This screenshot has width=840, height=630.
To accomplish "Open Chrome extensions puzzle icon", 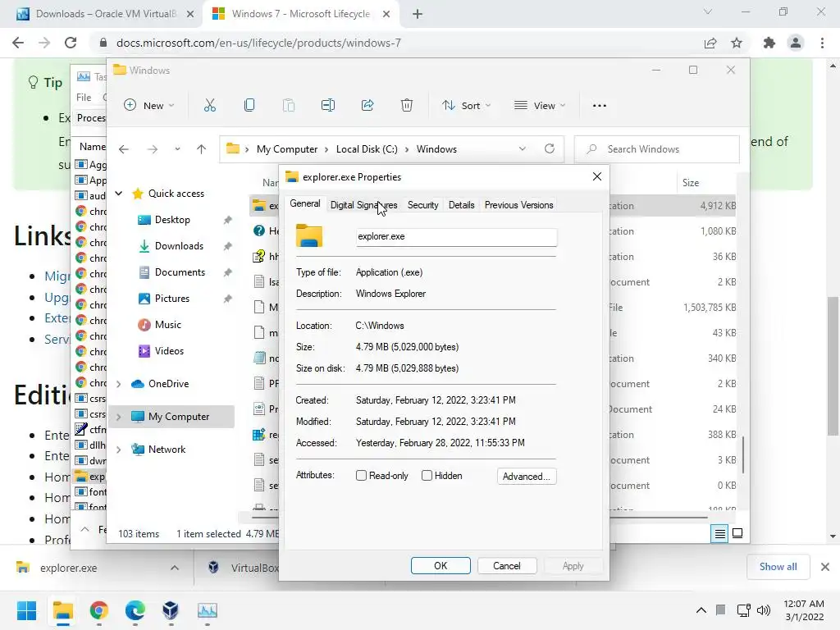I will coord(769,43).
